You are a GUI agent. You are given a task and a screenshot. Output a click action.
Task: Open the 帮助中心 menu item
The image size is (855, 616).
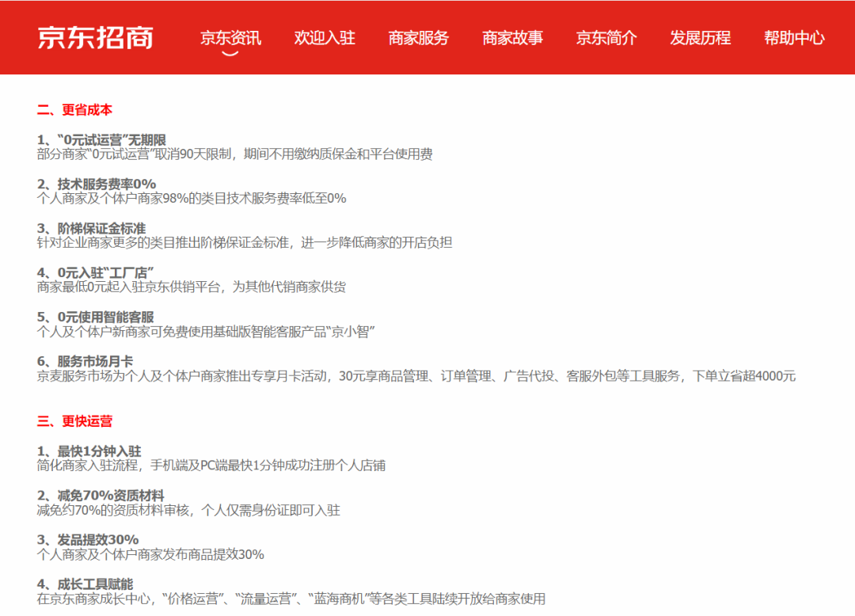pos(794,37)
